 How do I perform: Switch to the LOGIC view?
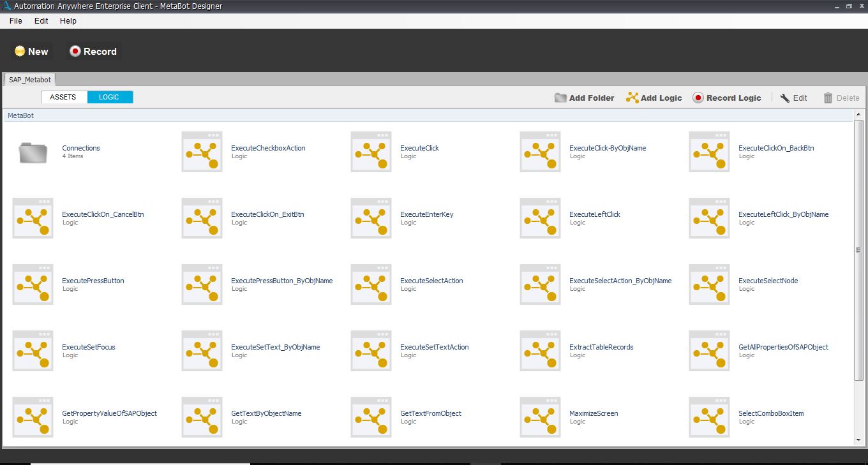pyautogui.click(x=109, y=97)
